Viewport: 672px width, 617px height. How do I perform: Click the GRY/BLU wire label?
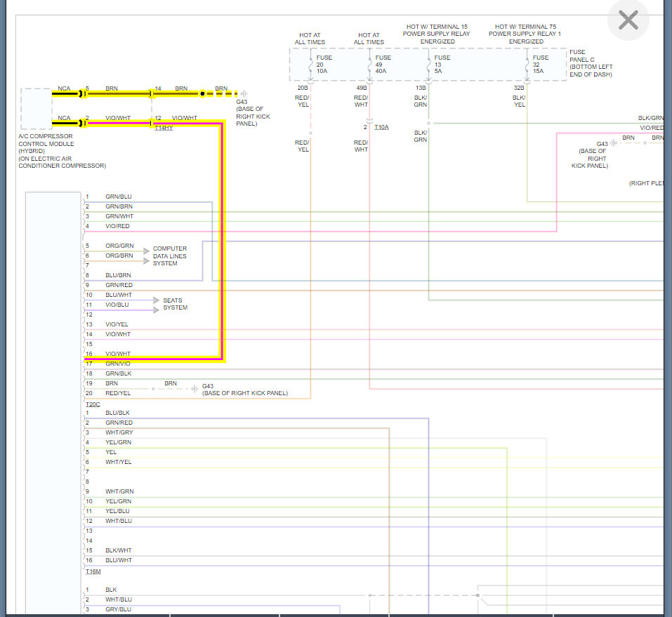pos(119,609)
